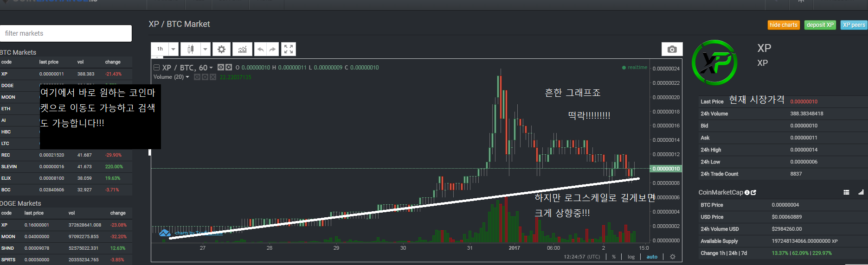Click the Available Supply value

coord(804,241)
